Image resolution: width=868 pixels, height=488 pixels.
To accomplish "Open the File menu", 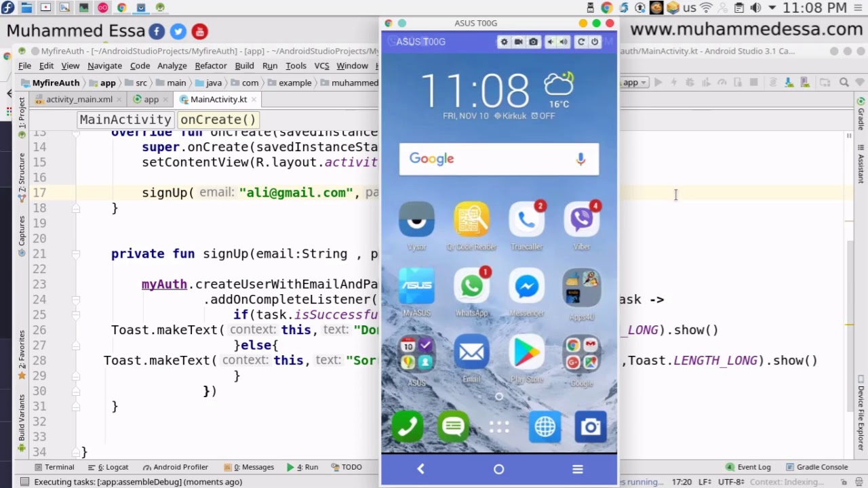I will point(24,66).
